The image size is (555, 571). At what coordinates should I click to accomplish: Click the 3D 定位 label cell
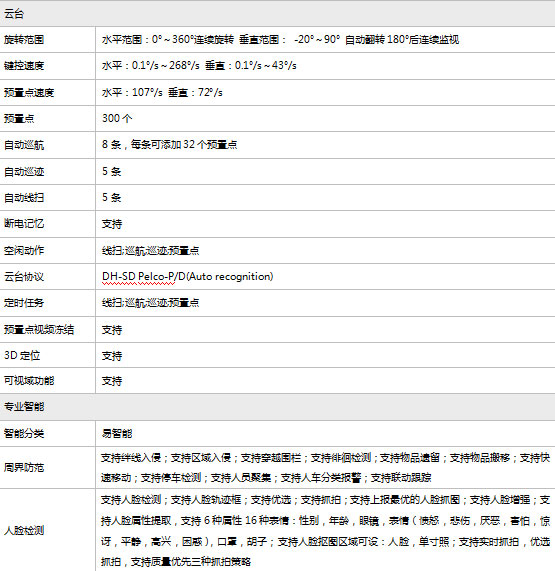[x=47, y=355]
